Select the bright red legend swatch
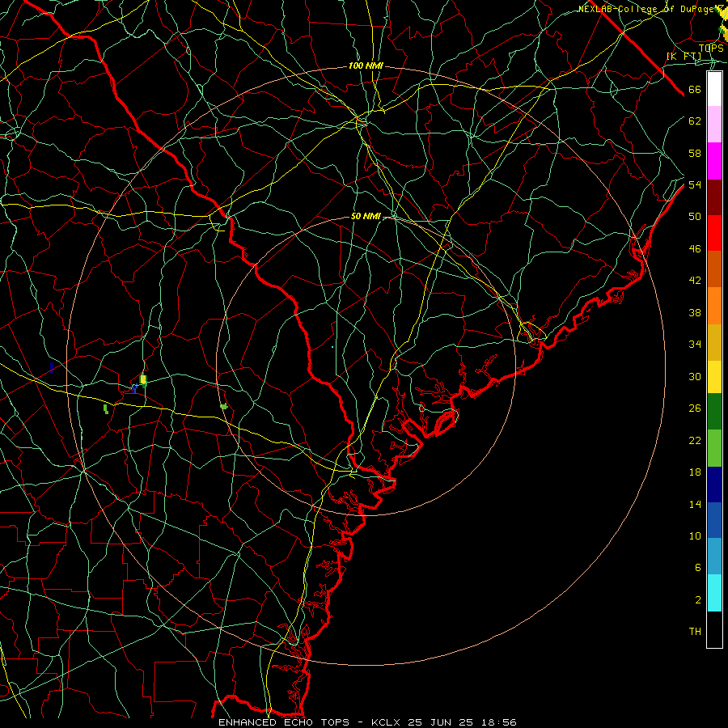728x728 pixels. (714, 233)
